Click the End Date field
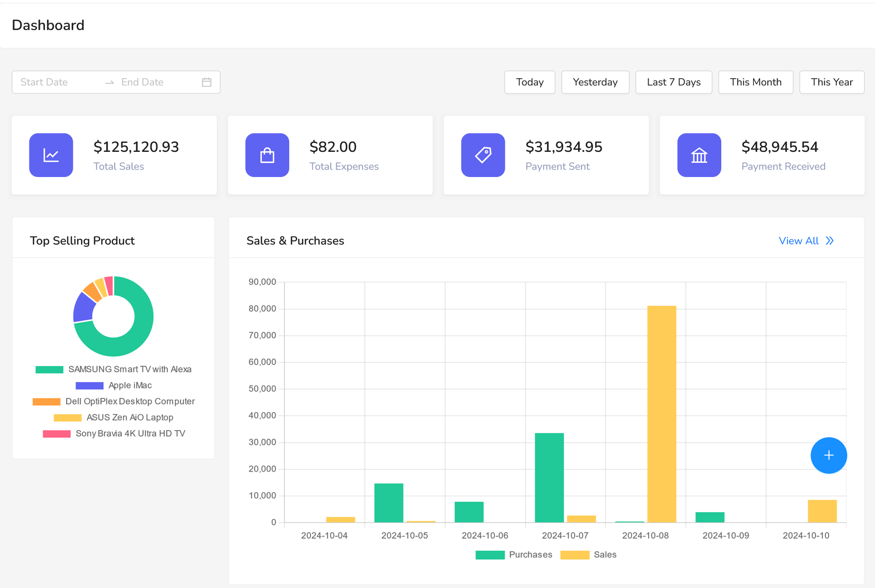Viewport: 875px width, 588px height. [x=153, y=83]
